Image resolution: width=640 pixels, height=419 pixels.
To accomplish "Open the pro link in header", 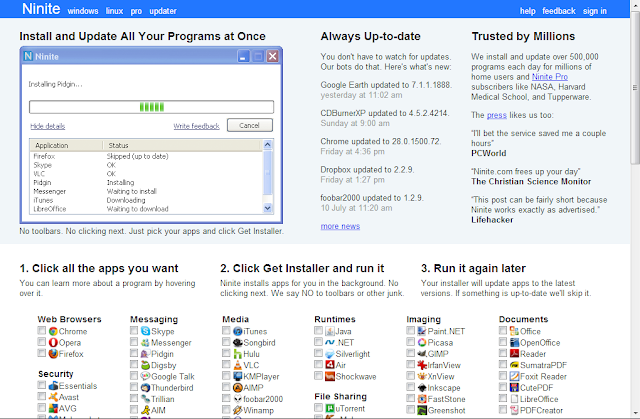I will tap(136, 11).
